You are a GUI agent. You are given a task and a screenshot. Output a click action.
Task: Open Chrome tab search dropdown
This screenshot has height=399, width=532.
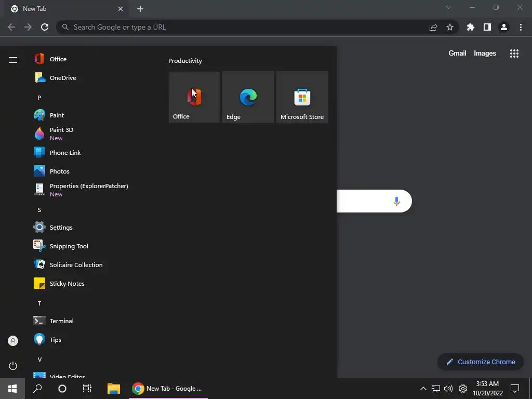coord(448,7)
